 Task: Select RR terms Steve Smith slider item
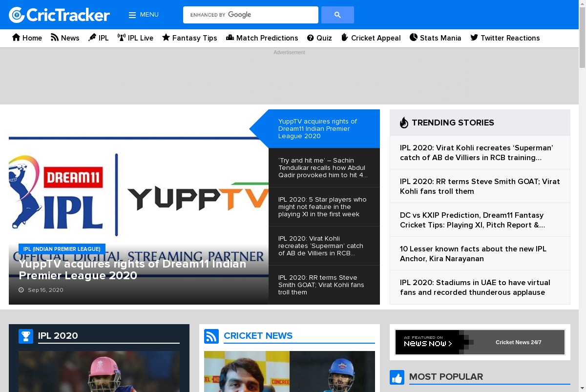pos(324,285)
